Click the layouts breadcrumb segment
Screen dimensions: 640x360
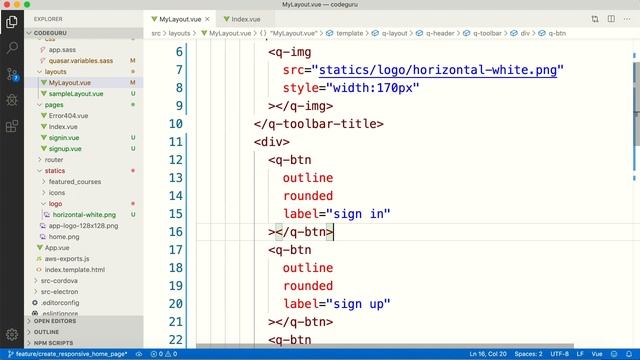[179, 33]
